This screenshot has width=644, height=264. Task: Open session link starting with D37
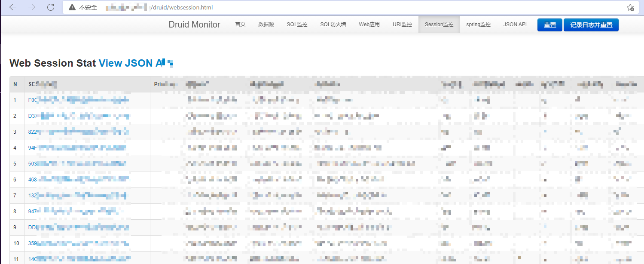tap(79, 116)
